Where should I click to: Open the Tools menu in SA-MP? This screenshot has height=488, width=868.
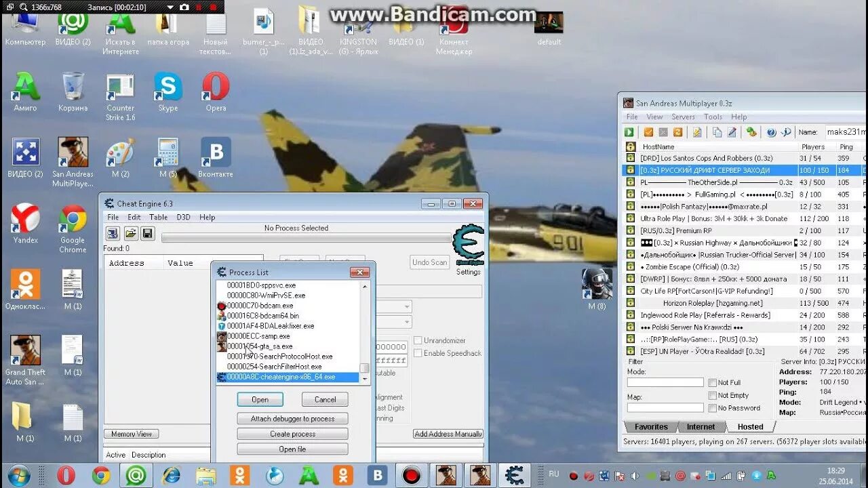(x=713, y=117)
